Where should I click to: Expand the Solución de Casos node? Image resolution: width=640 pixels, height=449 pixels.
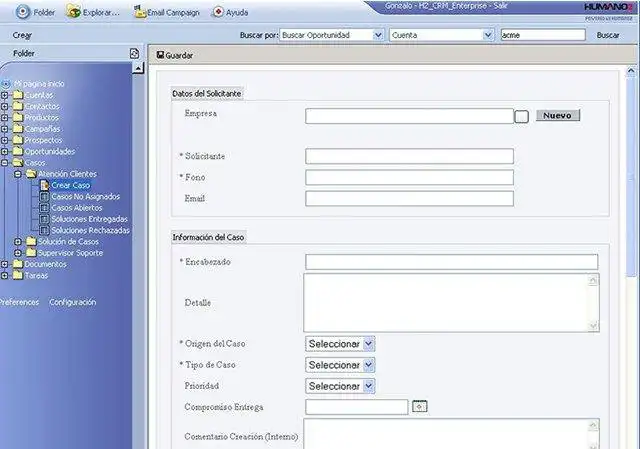click(18, 242)
